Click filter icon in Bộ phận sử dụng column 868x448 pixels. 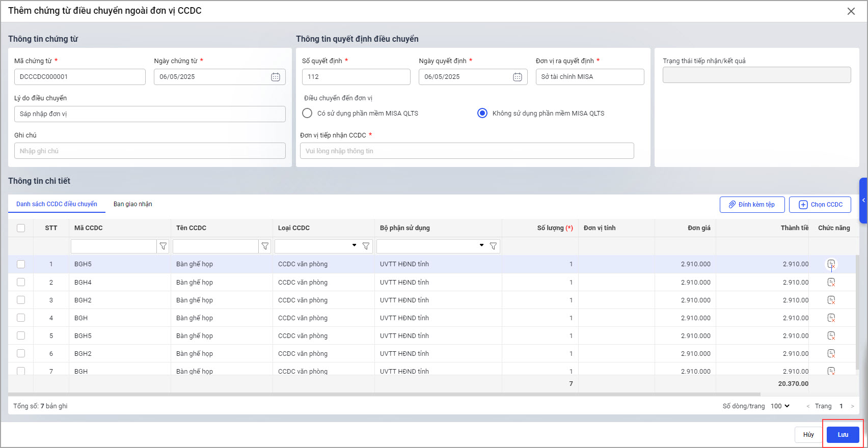point(493,246)
